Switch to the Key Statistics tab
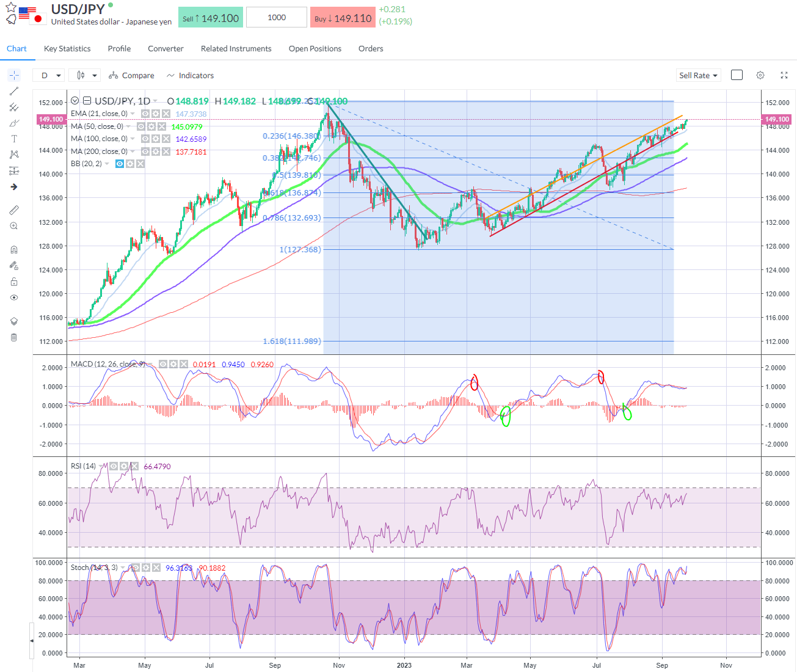This screenshot has height=672, width=797. (x=67, y=48)
